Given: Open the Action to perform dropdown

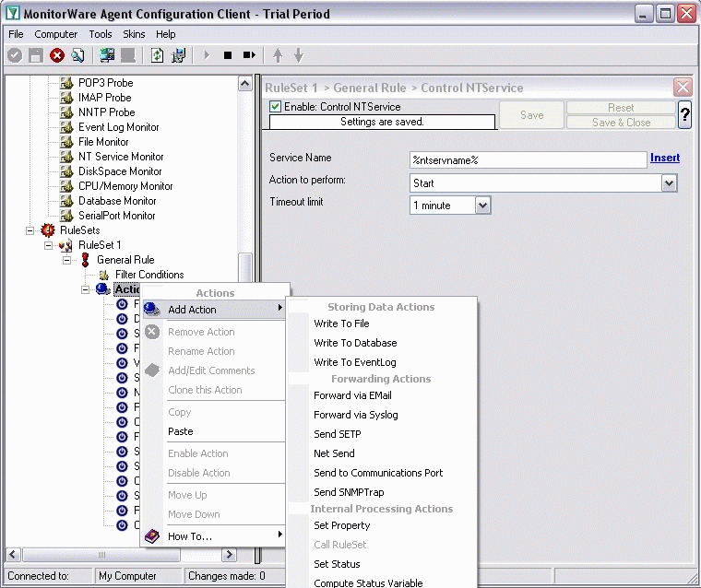Looking at the screenshot, I should pos(670,183).
